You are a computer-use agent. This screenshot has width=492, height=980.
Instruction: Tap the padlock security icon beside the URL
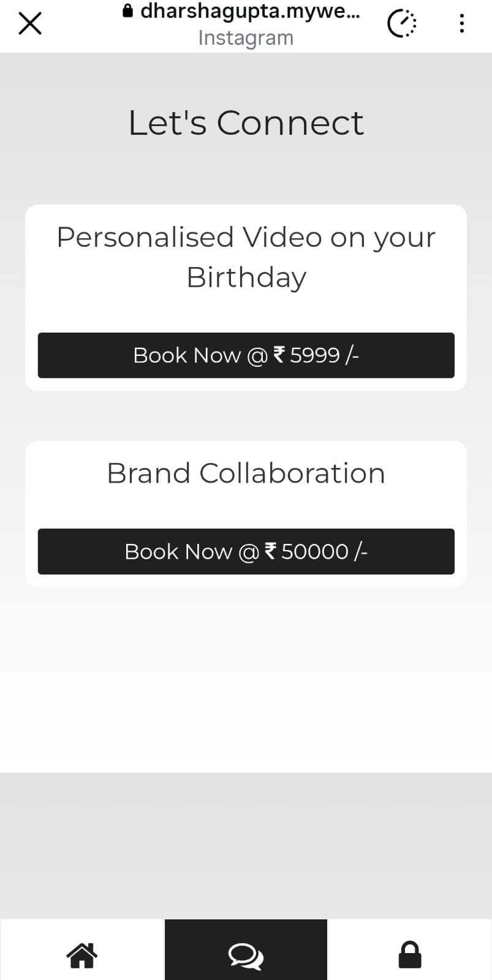coord(127,11)
